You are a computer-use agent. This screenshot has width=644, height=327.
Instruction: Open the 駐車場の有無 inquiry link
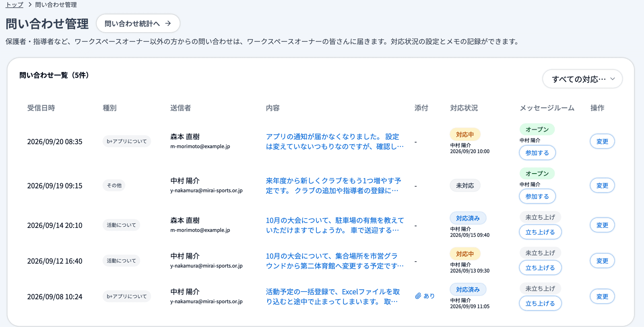(334, 226)
